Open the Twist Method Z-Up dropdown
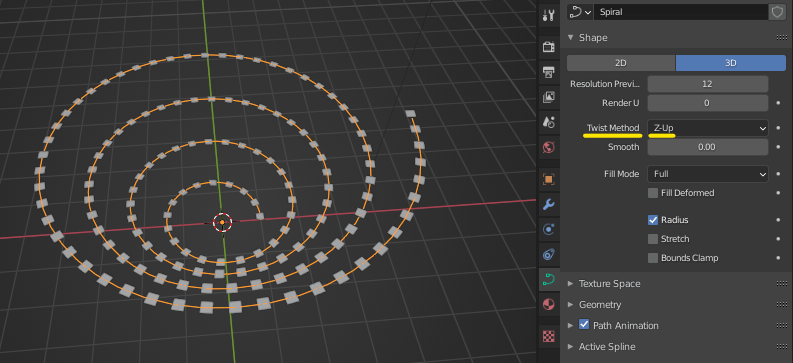The height and width of the screenshot is (363, 793). pyautogui.click(x=708, y=128)
